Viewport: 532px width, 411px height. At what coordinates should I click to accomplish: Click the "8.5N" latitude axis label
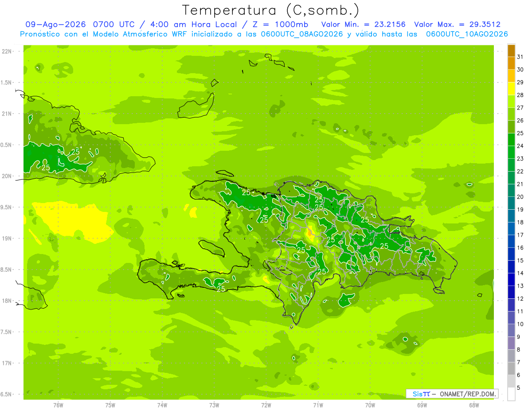(x=7, y=270)
